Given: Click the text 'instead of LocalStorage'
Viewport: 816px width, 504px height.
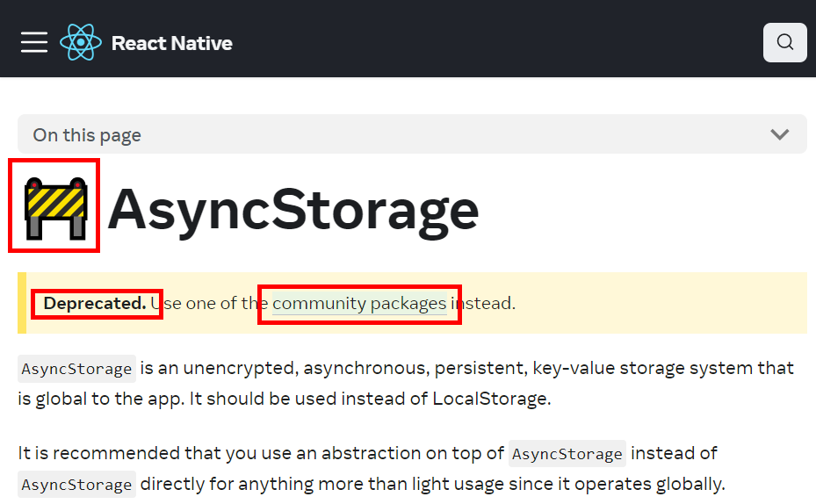Looking at the screenshot, I should (445, 399).
